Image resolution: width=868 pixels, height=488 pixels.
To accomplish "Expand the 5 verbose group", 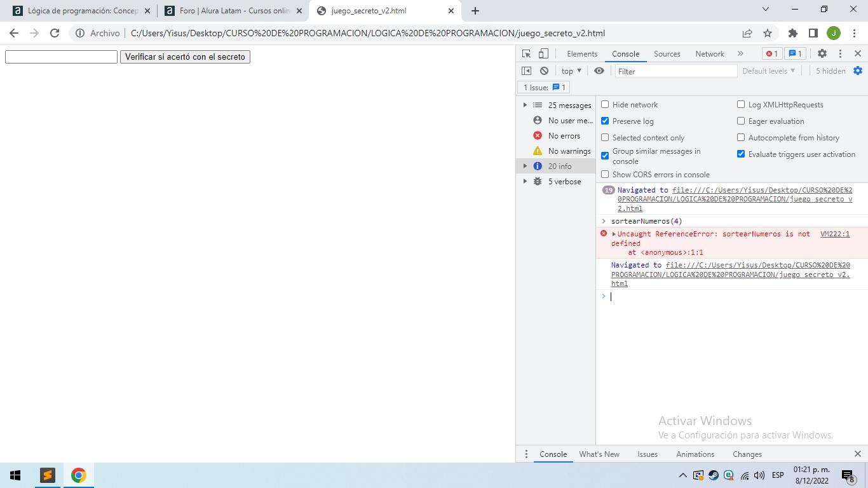I will point(525,181).
